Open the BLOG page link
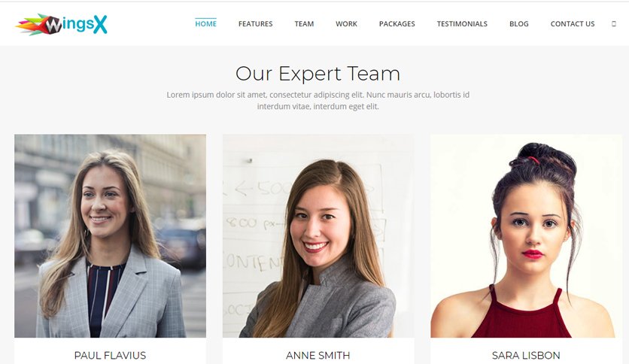This screenshot has width=629, height=364. [x=518, y=23]
